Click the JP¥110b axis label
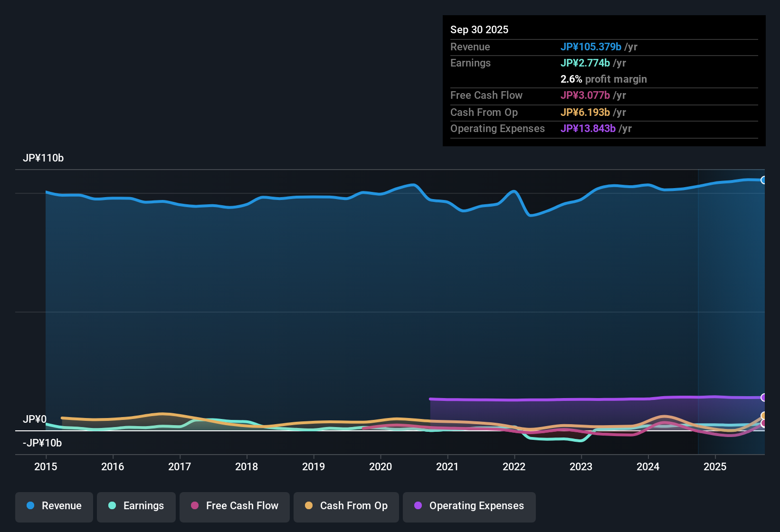The height and width of the screenshot is (532, 780). point(43,158)
